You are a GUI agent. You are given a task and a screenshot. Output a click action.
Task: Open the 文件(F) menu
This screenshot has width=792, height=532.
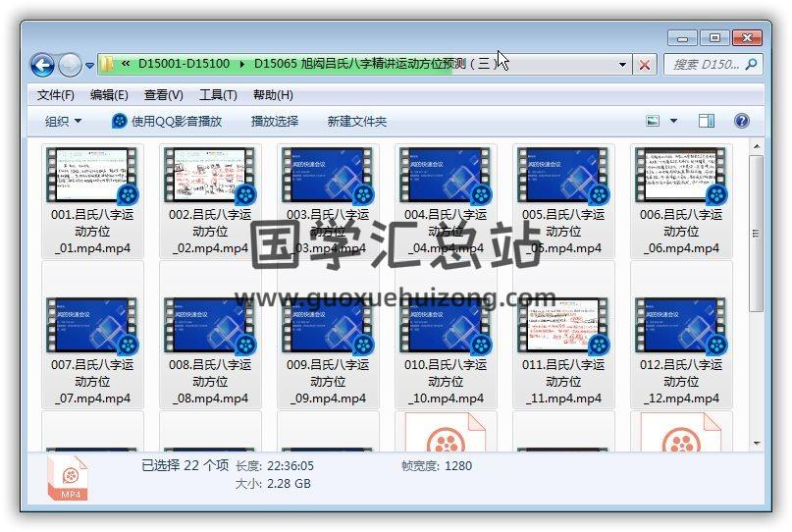[56, 95]
